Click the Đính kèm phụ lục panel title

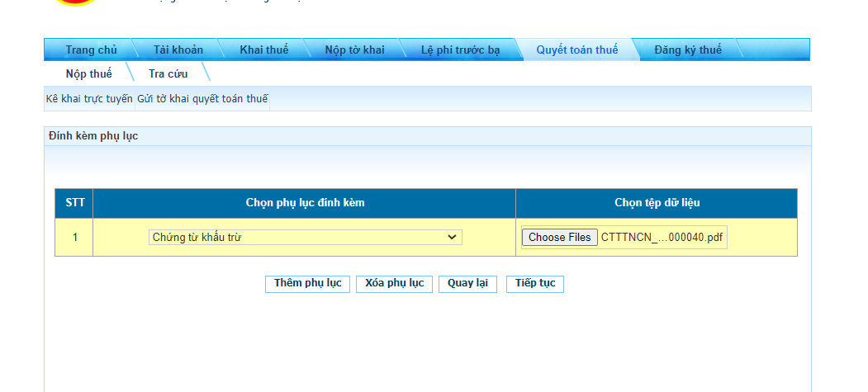tap(92, 136)
